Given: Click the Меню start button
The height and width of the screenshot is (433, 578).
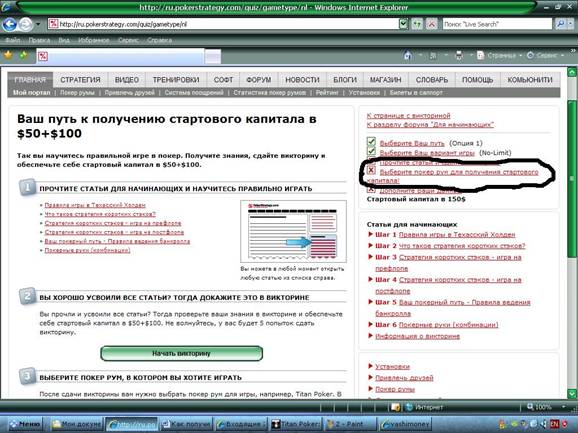Looking at the screenshot, I should pos(25,425).
